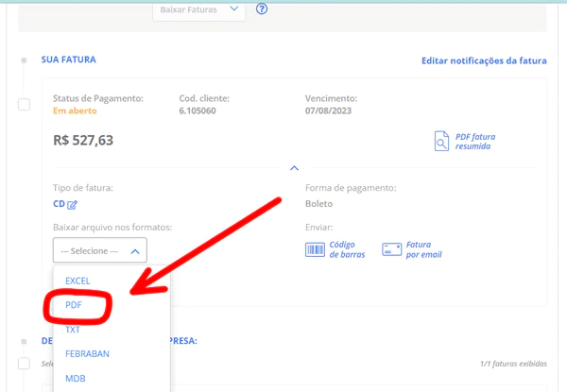Open the '--- Selecione ---' format dropdown
Image resolution: width=567 pixels, height=392 pixels.
pos(99,251)
